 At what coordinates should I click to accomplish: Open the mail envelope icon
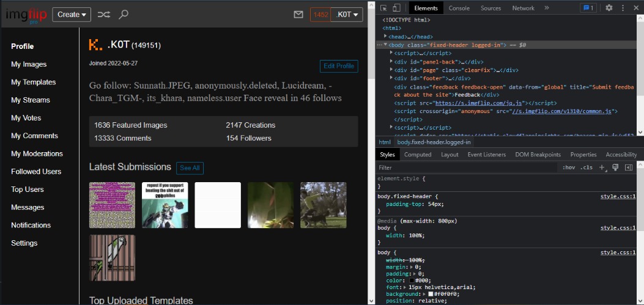[298, 15]
